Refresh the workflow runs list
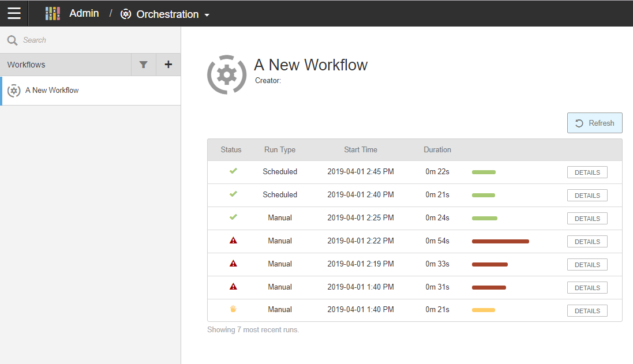 (594, 123)
